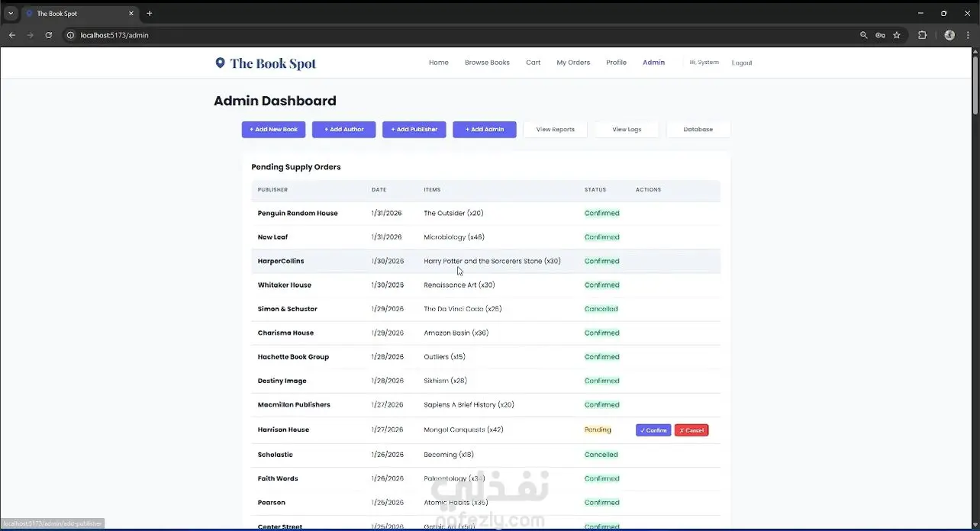Open The Book Spot logo link
This screenshot has height=531, width=980.
[266, 63]
